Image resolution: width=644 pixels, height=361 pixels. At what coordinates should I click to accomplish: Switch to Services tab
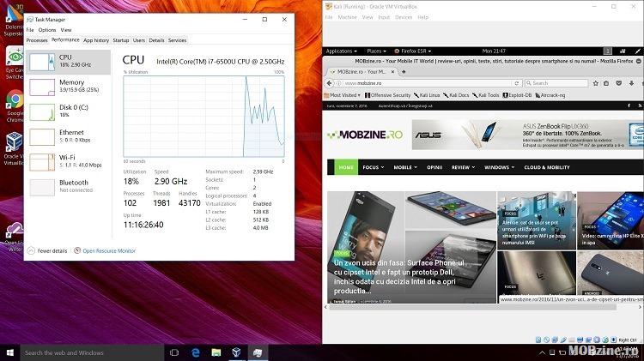coord(178,40)
